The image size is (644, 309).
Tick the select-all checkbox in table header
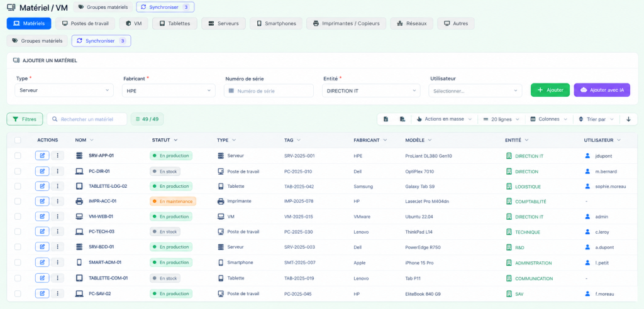click(18, 140)
